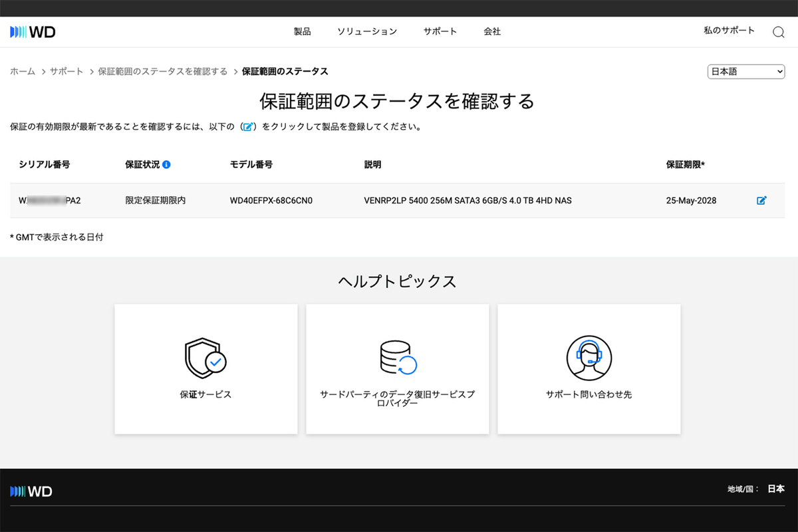Viewport: 798px width, 532px height.
Task: Click the WD logo in the footer
Action: [x=31, y=491]
